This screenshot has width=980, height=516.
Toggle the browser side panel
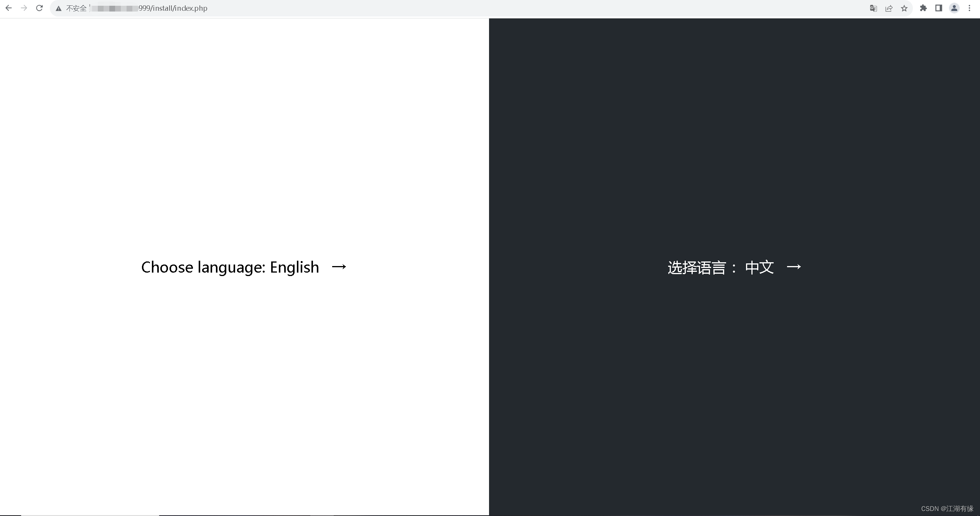[939, 8]
